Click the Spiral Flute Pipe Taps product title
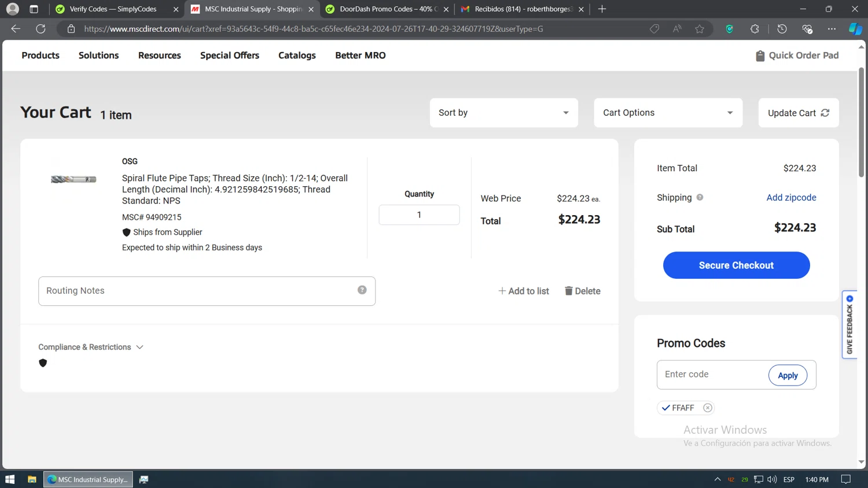Screen dimensions: 868x488 pos(235,189)
